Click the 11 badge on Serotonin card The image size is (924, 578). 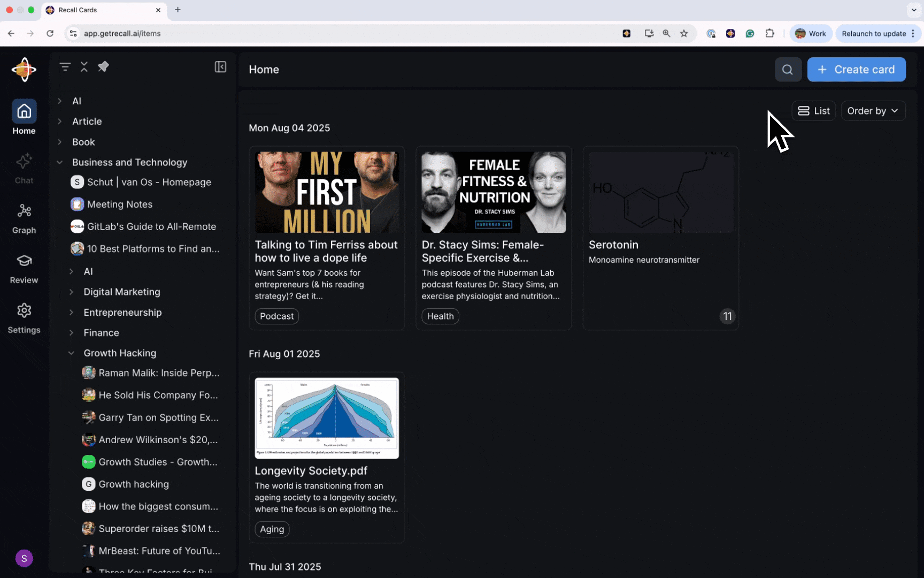[727, 316]
